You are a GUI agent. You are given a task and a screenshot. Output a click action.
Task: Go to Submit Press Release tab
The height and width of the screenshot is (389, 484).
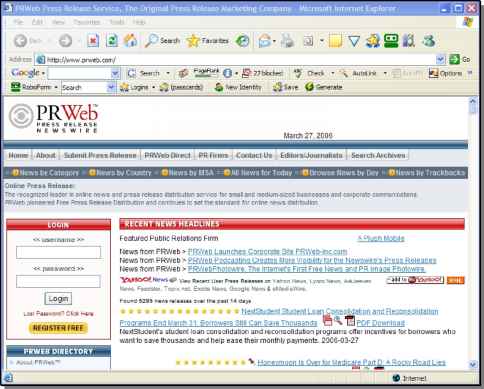coord(100,155)
